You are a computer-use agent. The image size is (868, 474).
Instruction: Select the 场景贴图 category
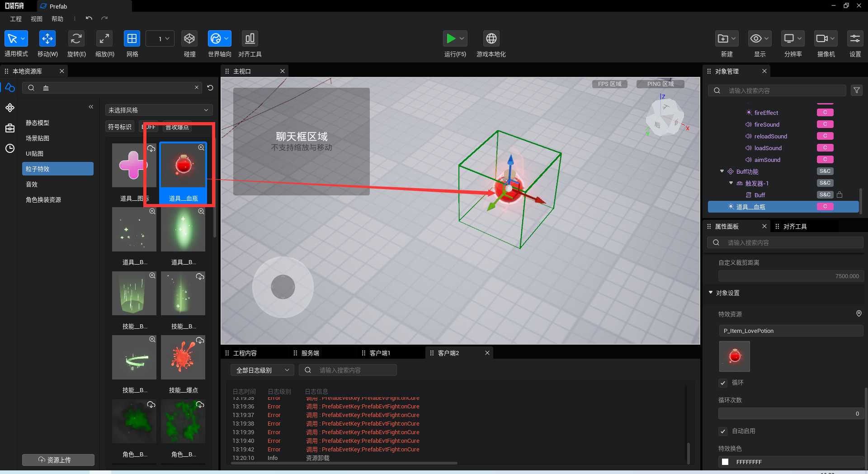38,138
